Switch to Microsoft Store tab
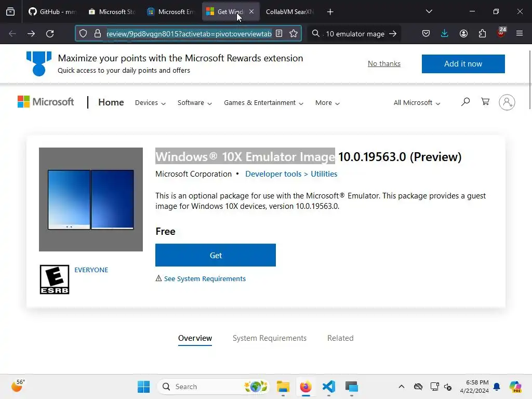Viewport: 532px width, 399px height. pos(112,12)
